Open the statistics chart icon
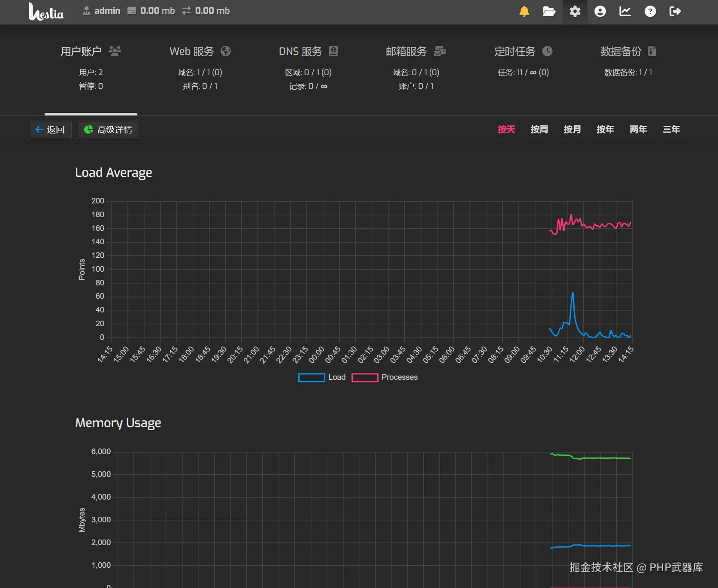The image size is (718, 588). (625, 11)
